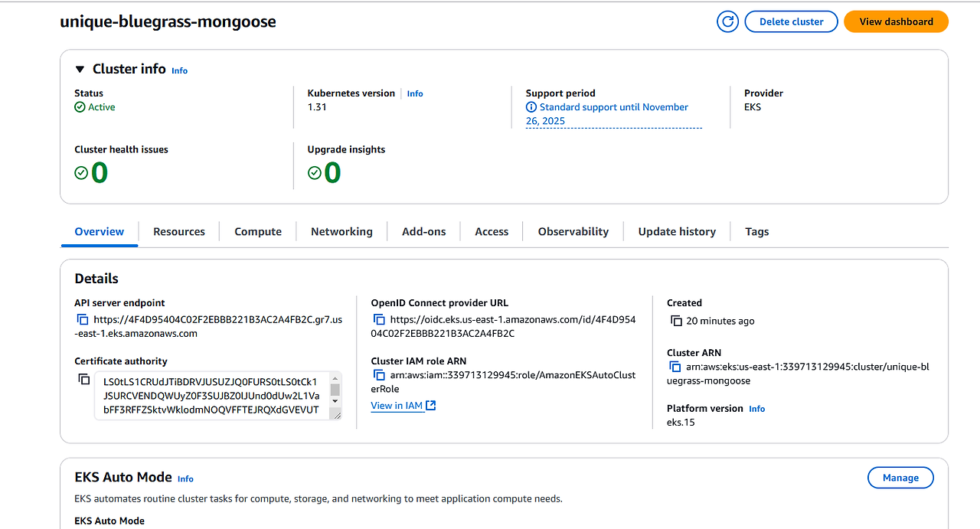Switch to the Overview tab

(99, 231)
